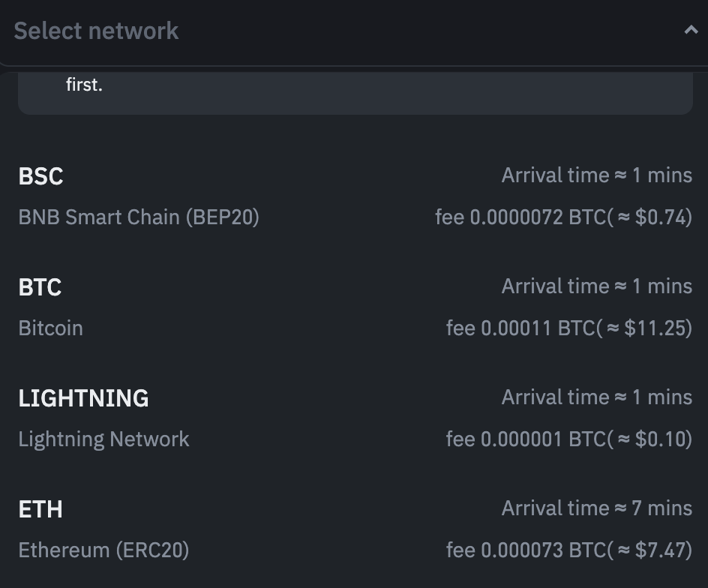
Task: Click the "Select network" placeholder text
Action: 96,31
